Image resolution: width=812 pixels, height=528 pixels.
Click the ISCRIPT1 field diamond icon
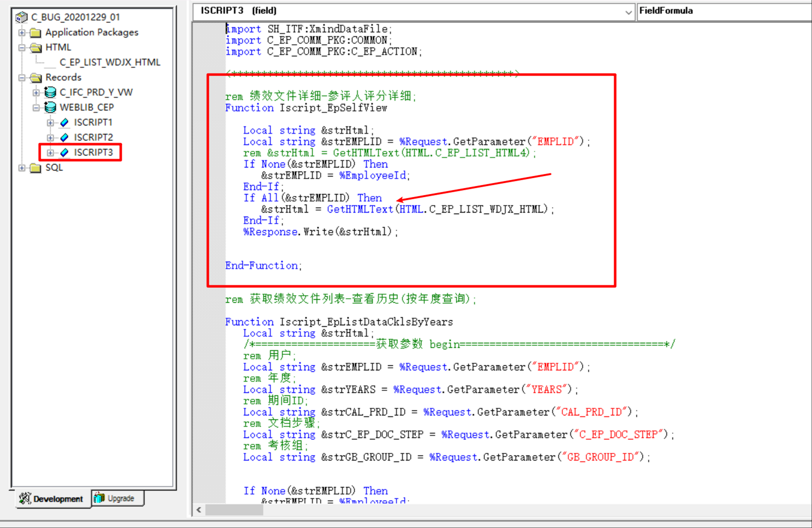(x=64, y=122)
